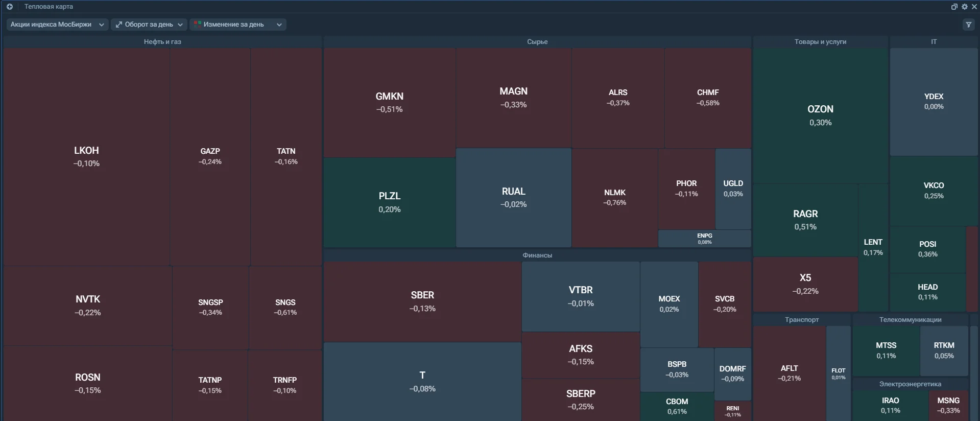The width and height of the screenshot is (980, 421).
Task: Select the MSNG tile
Action: click(948, 406)
